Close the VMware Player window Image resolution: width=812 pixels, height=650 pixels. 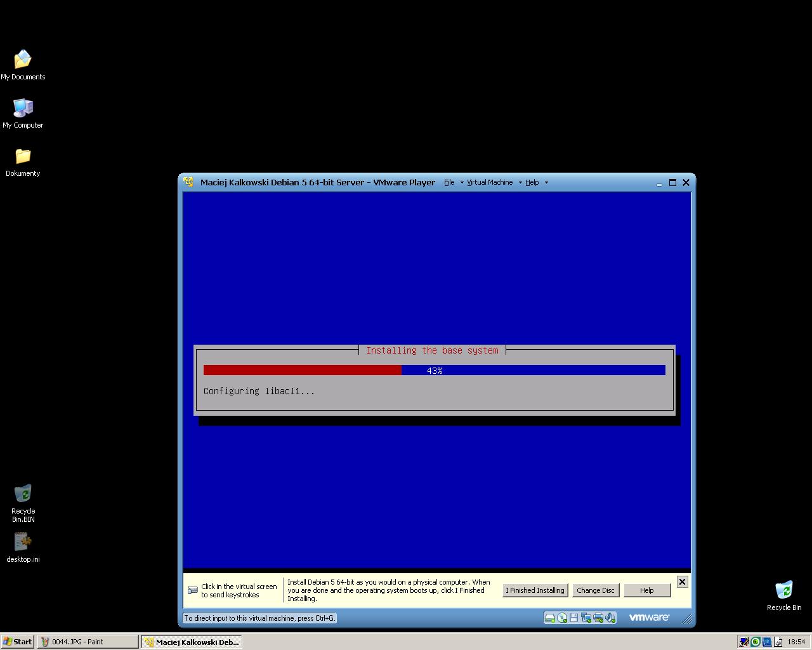686,183
